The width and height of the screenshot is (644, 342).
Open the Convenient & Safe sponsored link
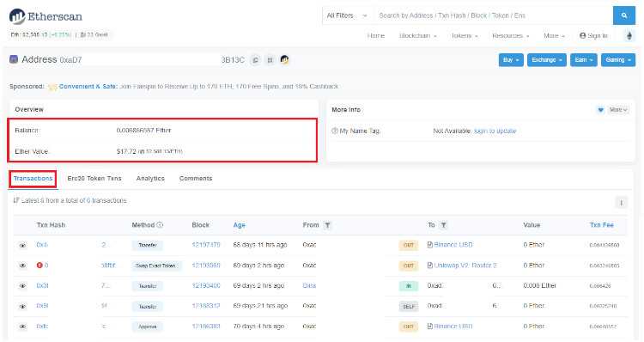[88, 86]
